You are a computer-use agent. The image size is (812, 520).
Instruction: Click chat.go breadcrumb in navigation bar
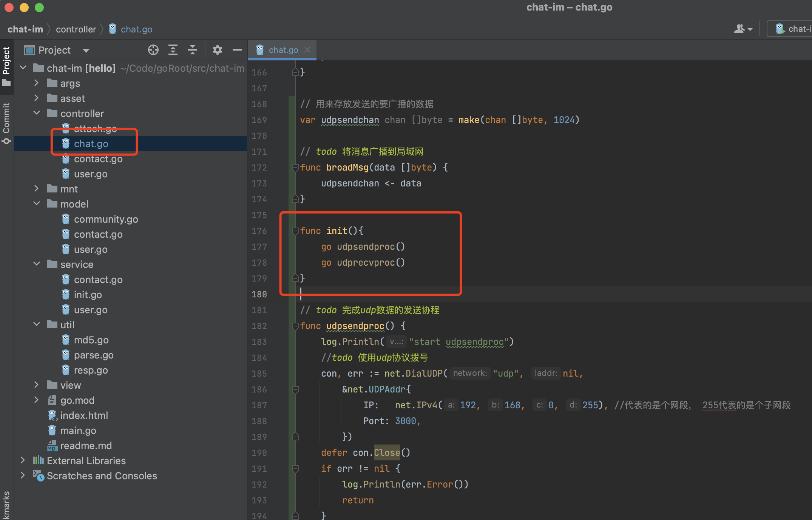pyautogui.click(x=130, y=29)
